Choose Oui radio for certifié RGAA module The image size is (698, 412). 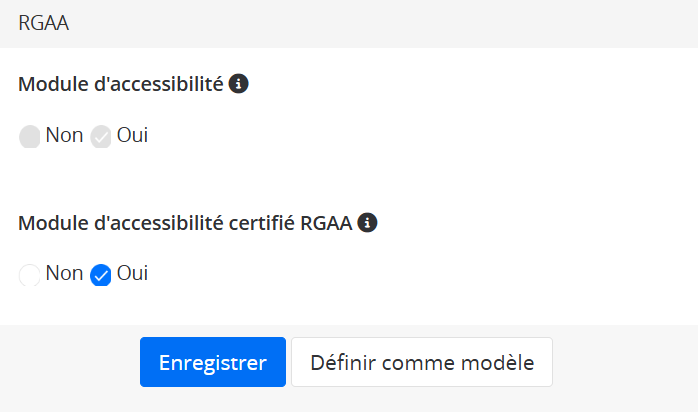(101, 275)
